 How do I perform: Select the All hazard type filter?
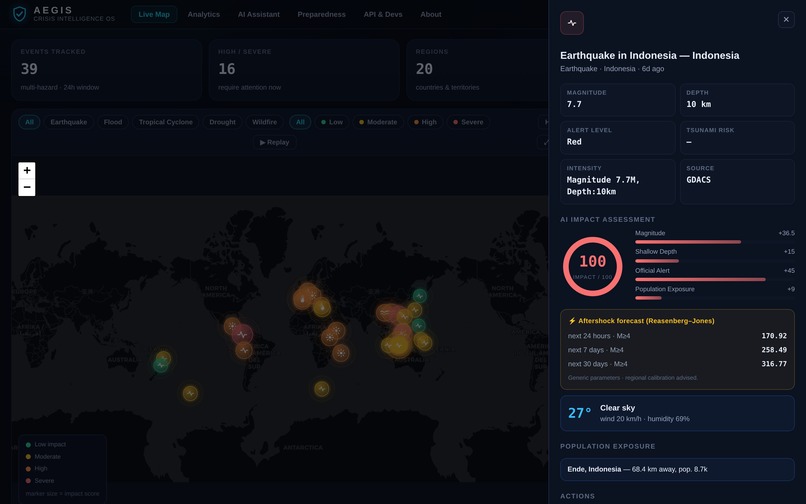coord(29,122)
